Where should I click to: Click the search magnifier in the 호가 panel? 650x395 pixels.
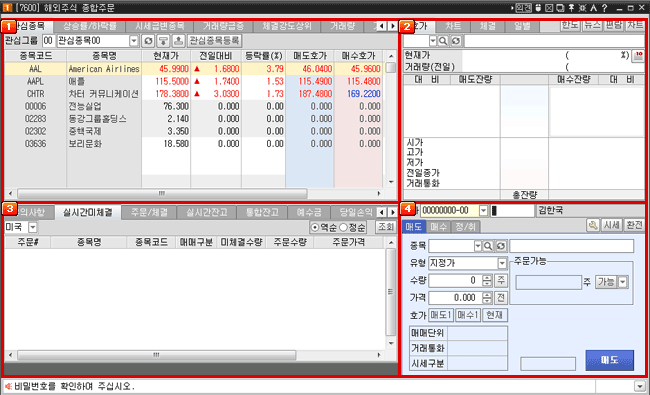click(x=443, y=41)
